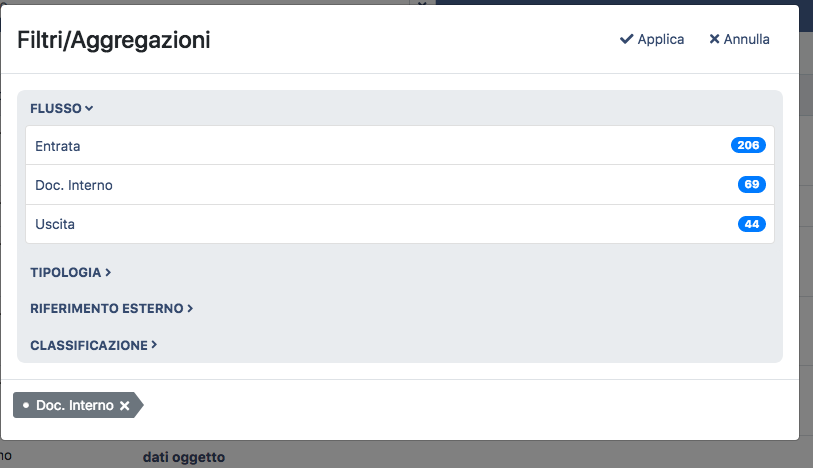The height and width of the screenshot is (468, 813).
Task: Expand the TIPOLOGIA section
Action: [70, 272]
